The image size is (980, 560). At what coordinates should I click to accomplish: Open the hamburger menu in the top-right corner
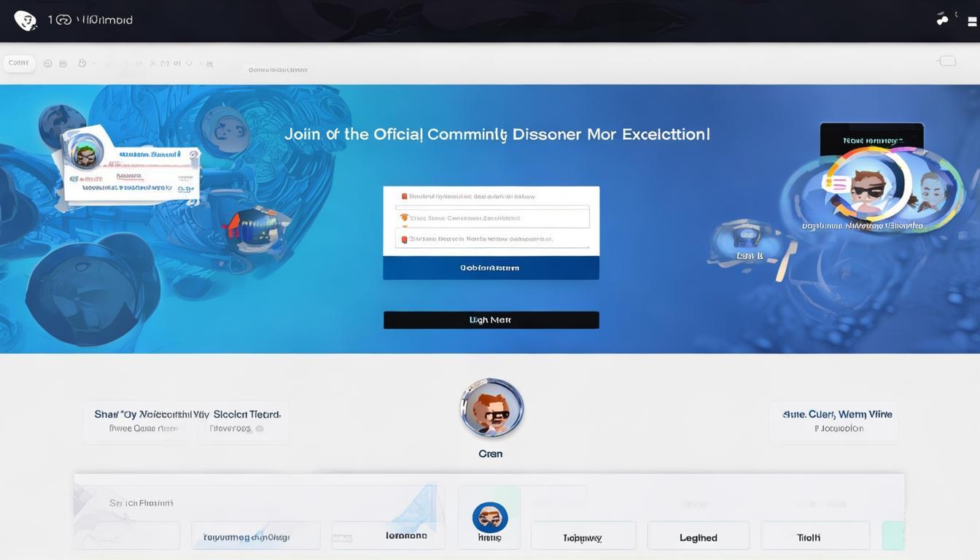(x=971, y=20)
